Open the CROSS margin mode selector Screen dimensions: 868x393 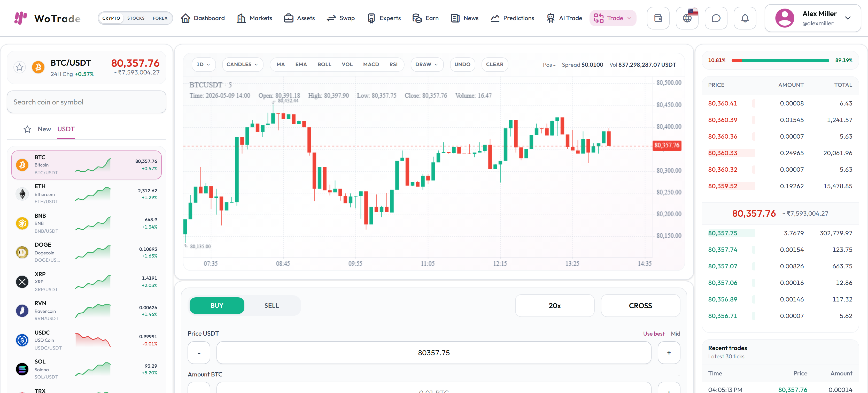click(x=641, y=306)
